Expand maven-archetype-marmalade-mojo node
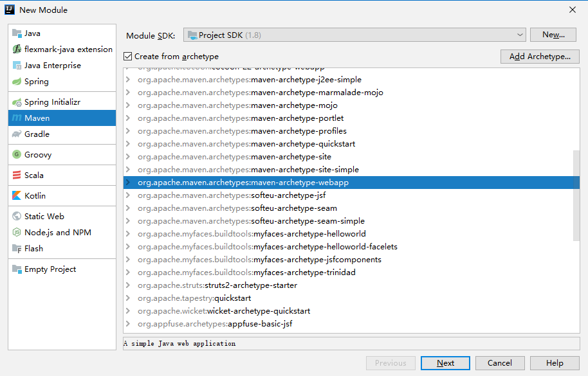 (128, 92)
